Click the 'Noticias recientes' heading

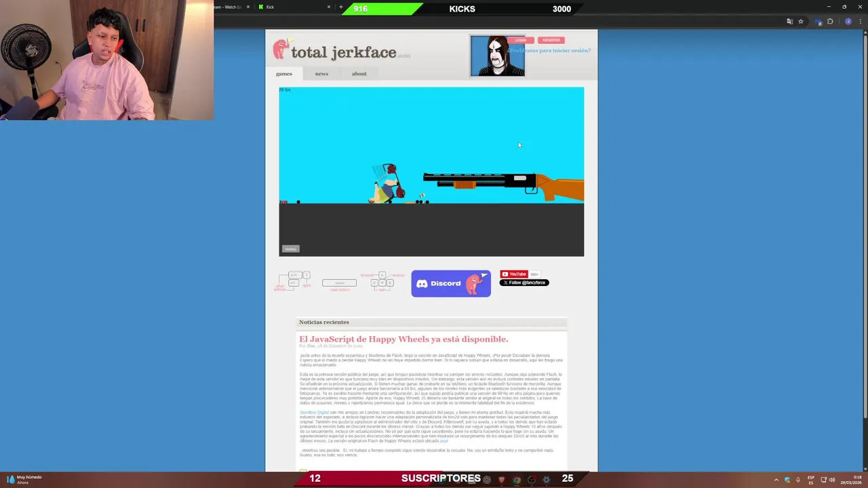(x=324, y=322)
